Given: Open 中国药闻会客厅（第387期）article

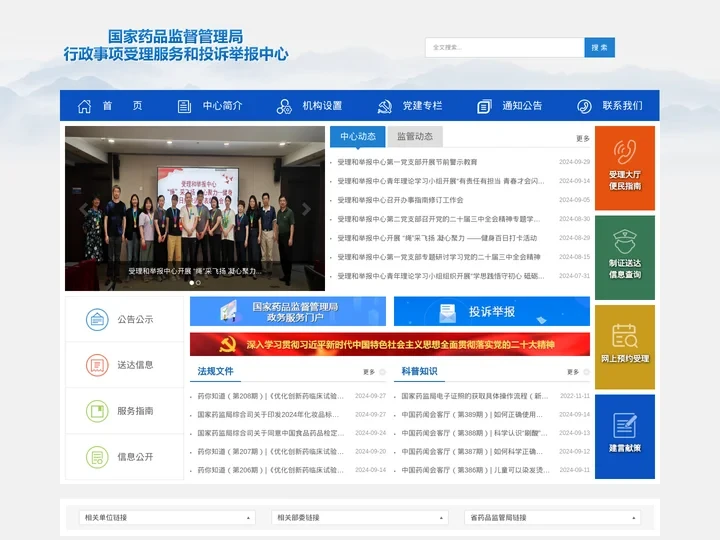Looking at the screenshot, I should click(472, 452).
